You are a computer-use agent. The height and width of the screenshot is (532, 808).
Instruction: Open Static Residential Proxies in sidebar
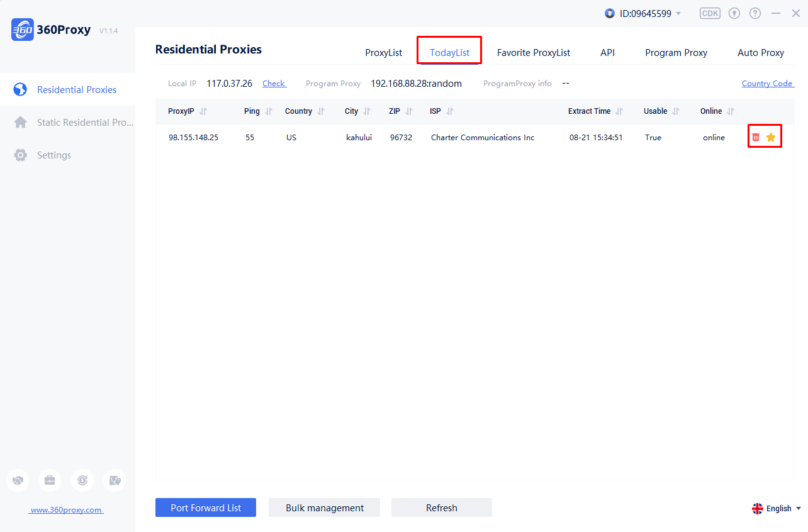[67, 122]
